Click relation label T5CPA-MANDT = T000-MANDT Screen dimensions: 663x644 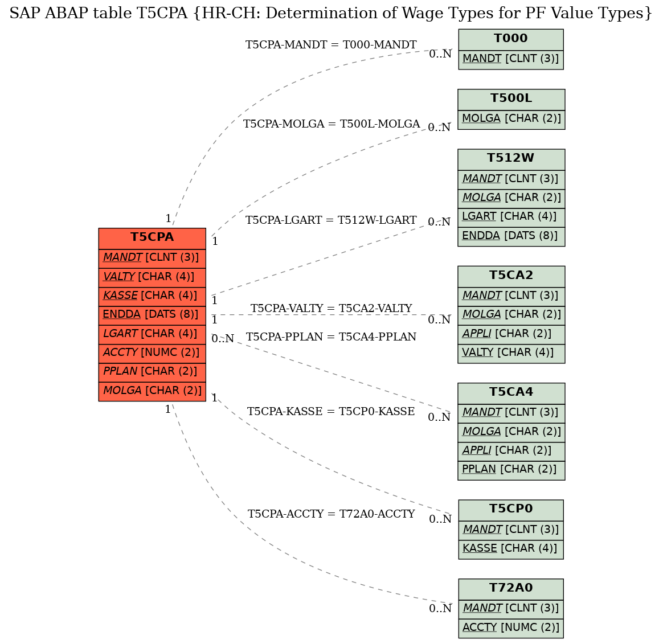331,45
